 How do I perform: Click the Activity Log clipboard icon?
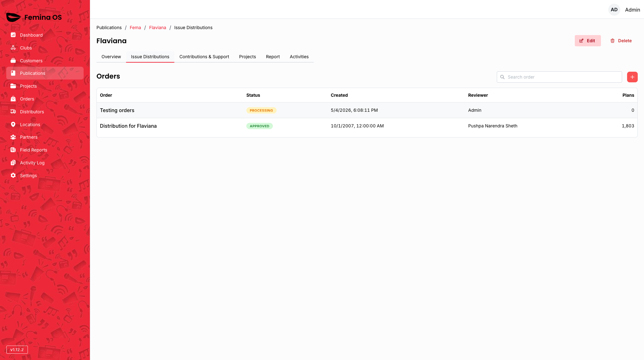[x=13, y=162]
